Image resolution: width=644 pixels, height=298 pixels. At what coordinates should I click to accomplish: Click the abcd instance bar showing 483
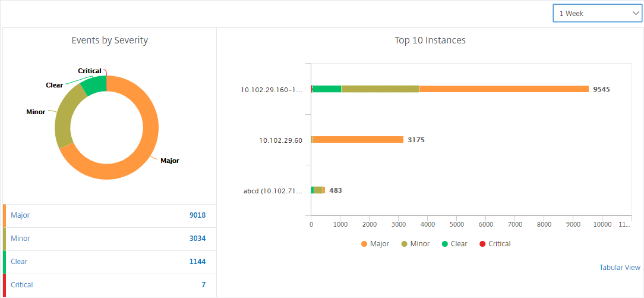tap(318, 190)
